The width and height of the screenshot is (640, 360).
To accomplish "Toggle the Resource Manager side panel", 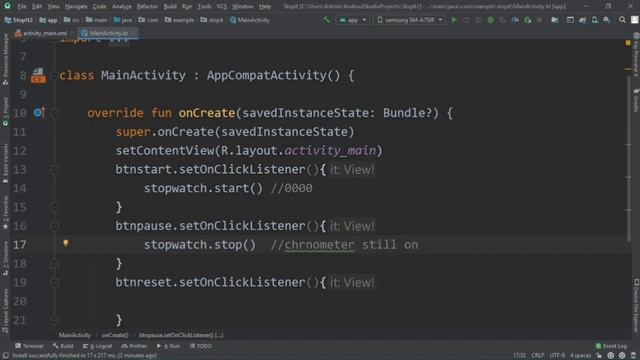I will click(x=5, y=59).
